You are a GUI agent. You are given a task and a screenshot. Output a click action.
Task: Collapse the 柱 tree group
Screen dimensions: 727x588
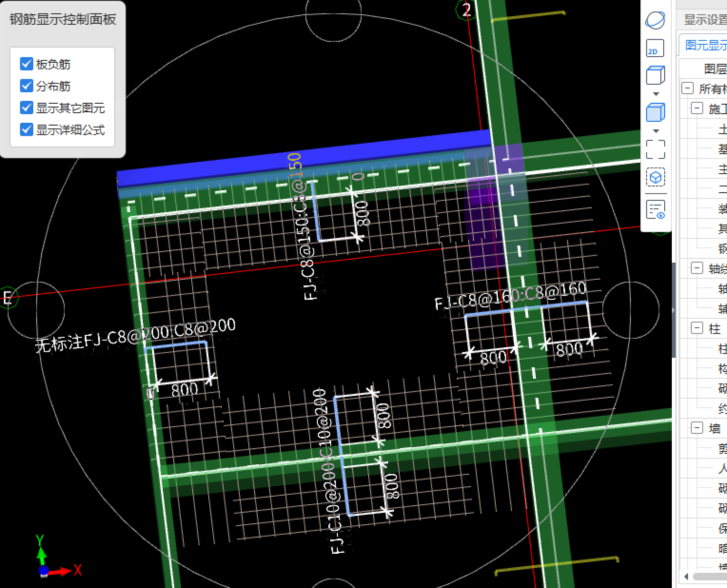pyautogui.click(x=697, y=328)
